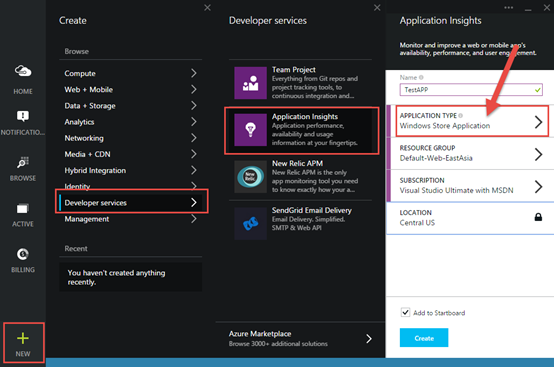Close the Developer services blade
Image resolution: width=554 pixels, height=367 pixels.
tap(377, 7)
